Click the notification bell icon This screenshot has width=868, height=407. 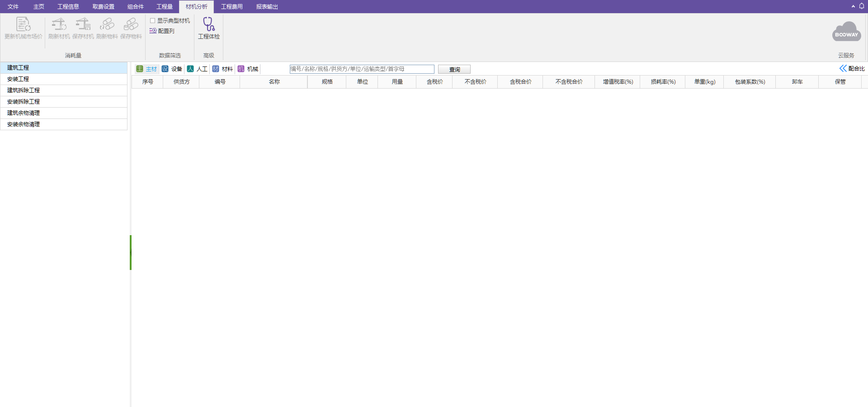pos(862,6)
